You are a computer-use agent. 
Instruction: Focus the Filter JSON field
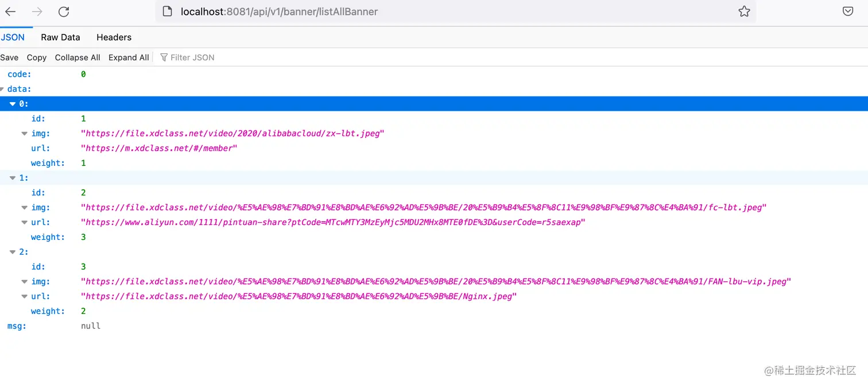tap(192, 57)
